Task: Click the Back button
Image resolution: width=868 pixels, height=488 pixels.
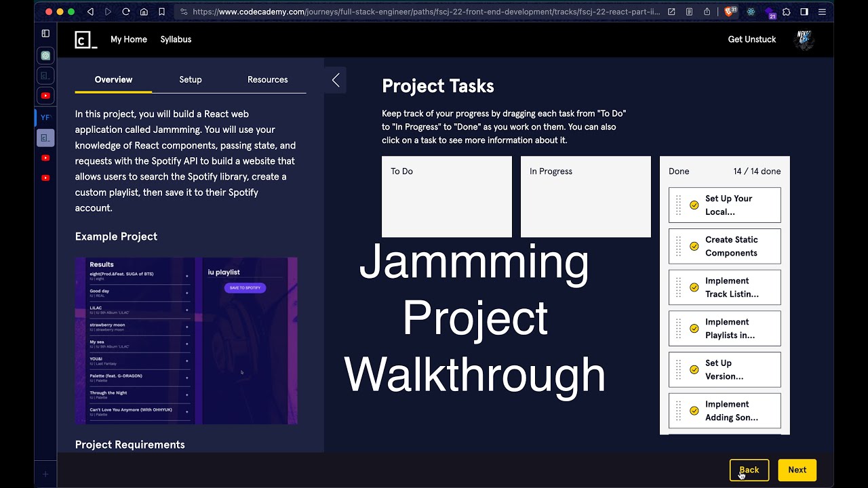Action: pos(749,470)
